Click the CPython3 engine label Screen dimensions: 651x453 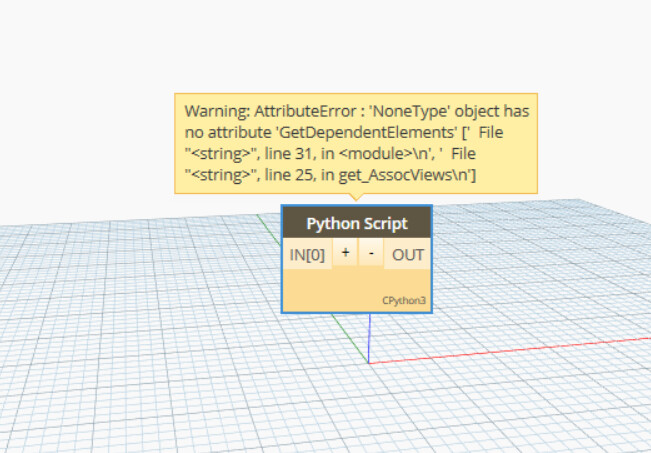pyautogui.click(x=404, y=300)
